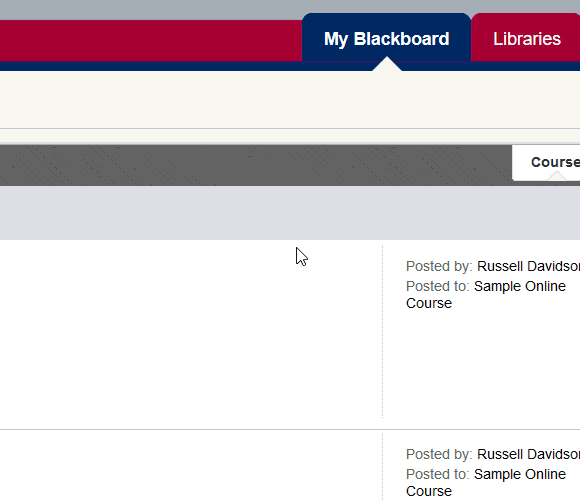Click the horizontal divider between the announcements
The width and height of the screenshot is (580, 500).
tap(290, 430)
